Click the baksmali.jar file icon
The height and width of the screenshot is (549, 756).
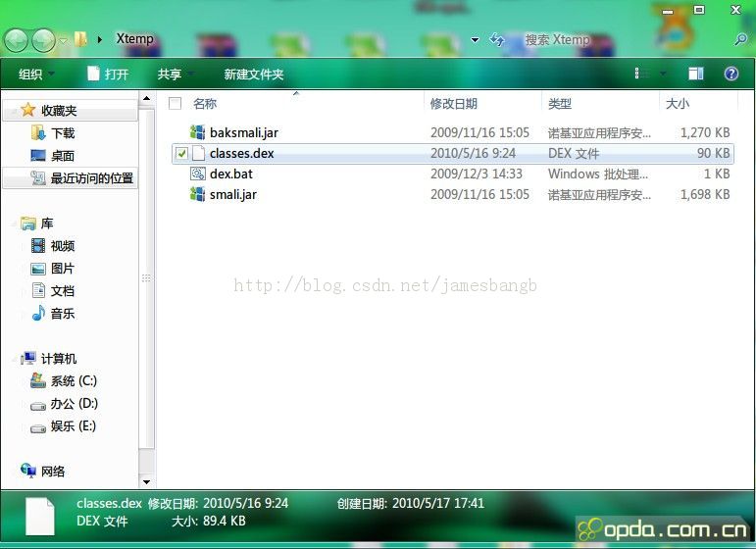point(197,132)
